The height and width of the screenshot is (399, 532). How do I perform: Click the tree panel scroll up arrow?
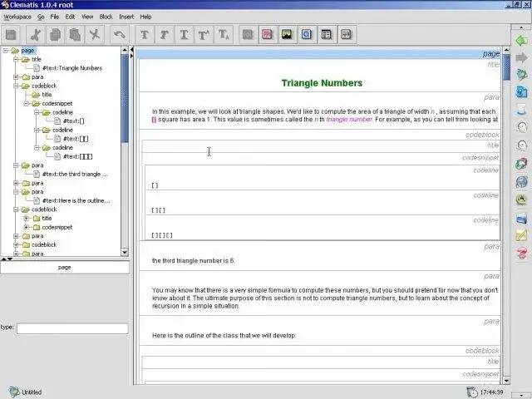[x=125, y=50]
